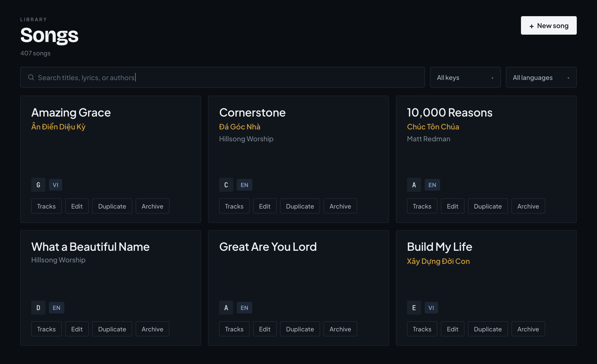Edit the 10,000 Reasons song
Screen dimensions: 597x364
pyautogui.click(x=453, y=206)
